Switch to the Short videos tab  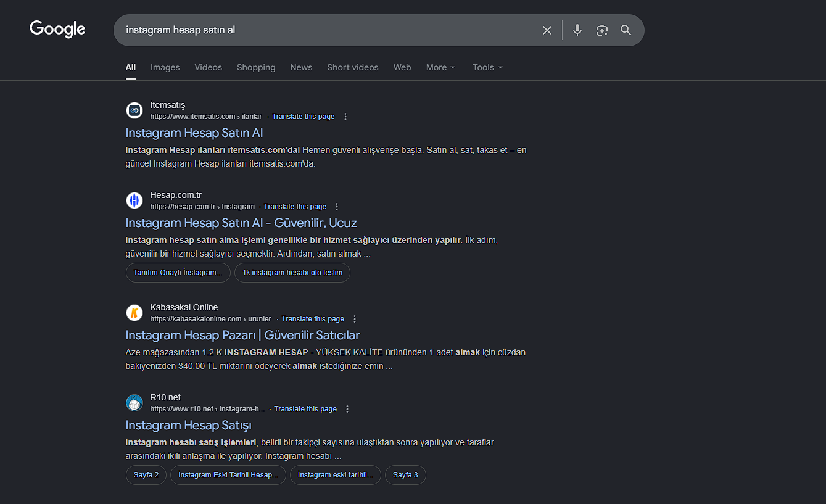pos(353,67)
